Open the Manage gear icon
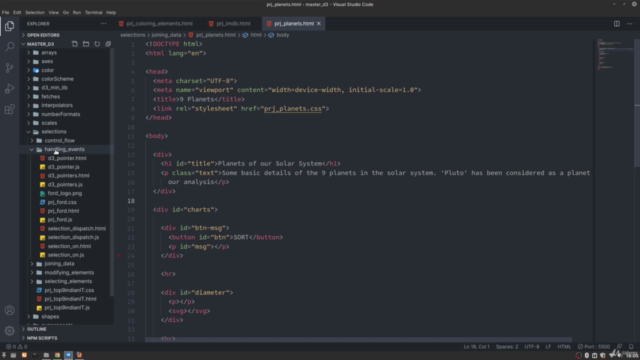Screen dimensions: 640x360 point(9,331)
